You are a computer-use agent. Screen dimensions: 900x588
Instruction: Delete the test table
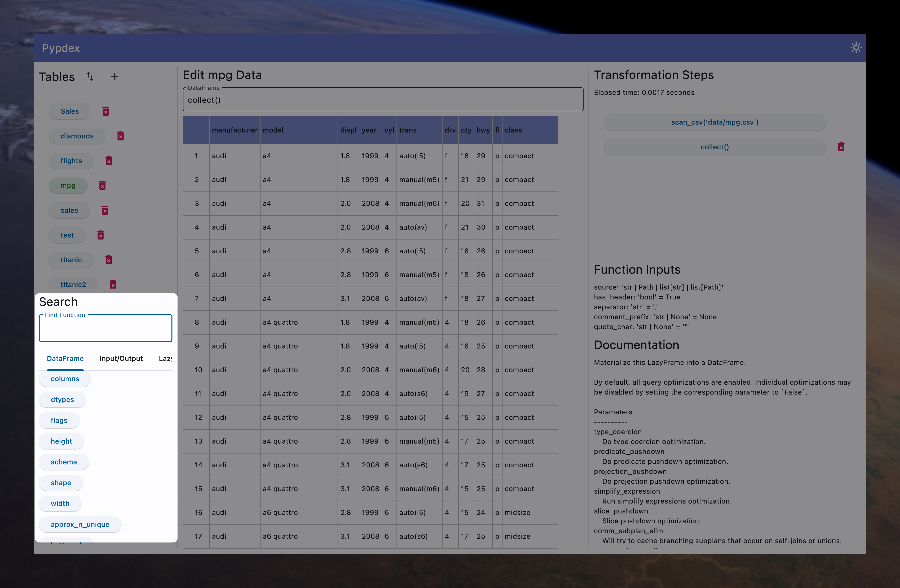[100, 235]
